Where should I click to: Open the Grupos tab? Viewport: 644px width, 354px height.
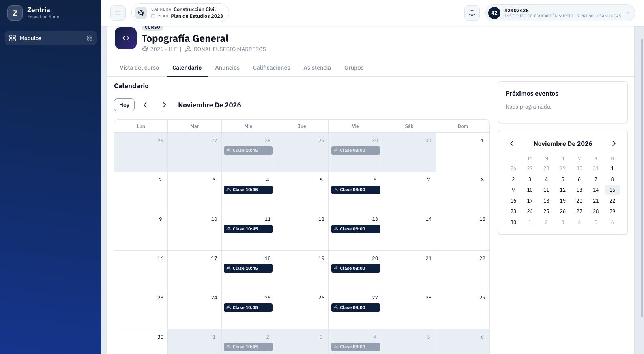(x=354, y=68)
